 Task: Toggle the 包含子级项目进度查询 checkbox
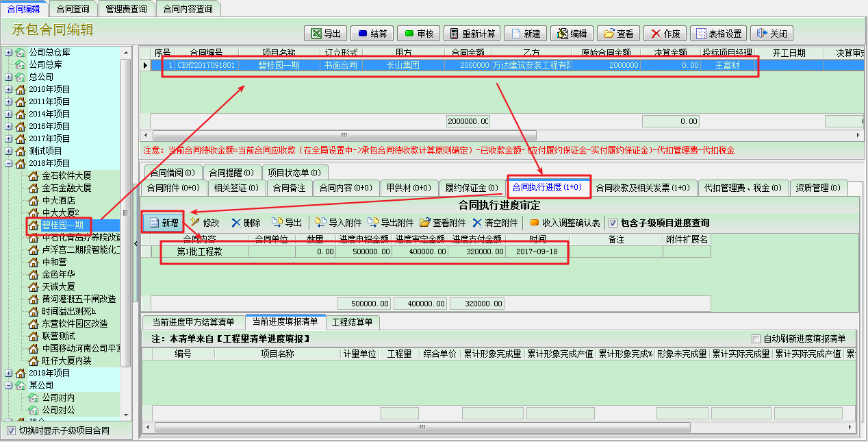coord(613,223)
